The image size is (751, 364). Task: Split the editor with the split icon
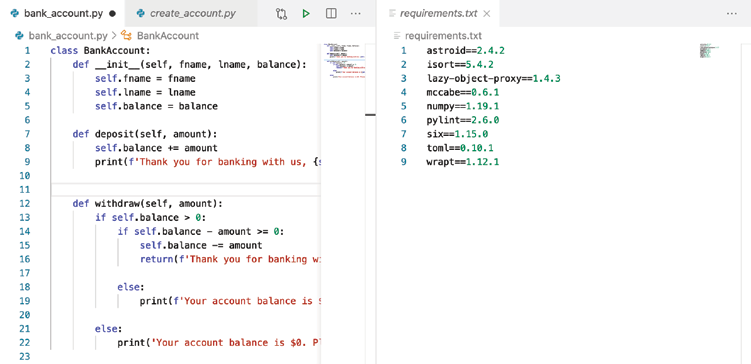click(x=331, y=14)
